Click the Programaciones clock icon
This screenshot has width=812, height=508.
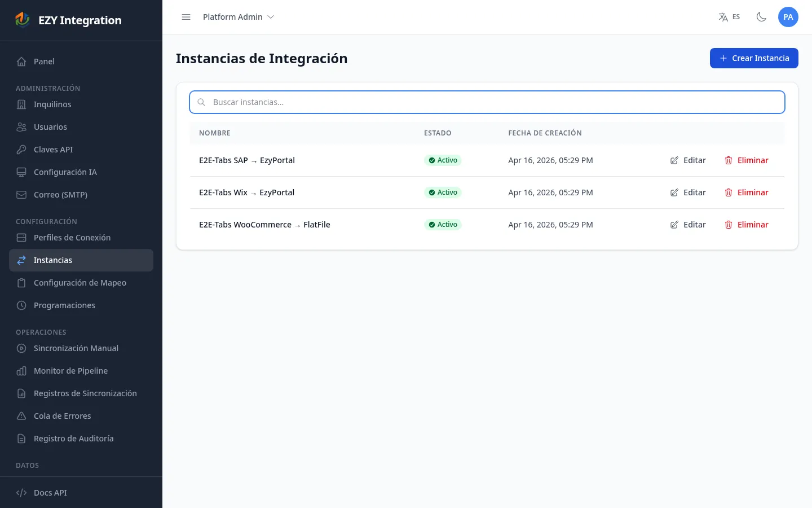coord(21,305)
